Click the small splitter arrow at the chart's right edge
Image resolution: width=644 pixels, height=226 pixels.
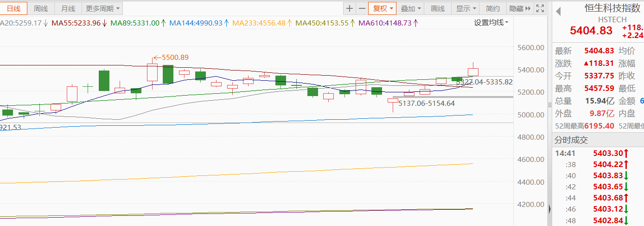[549, 209]
